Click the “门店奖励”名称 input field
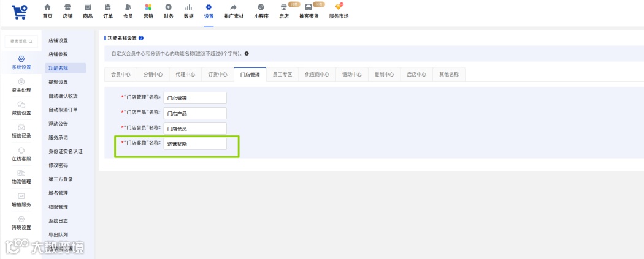 [x=195, y=144]
